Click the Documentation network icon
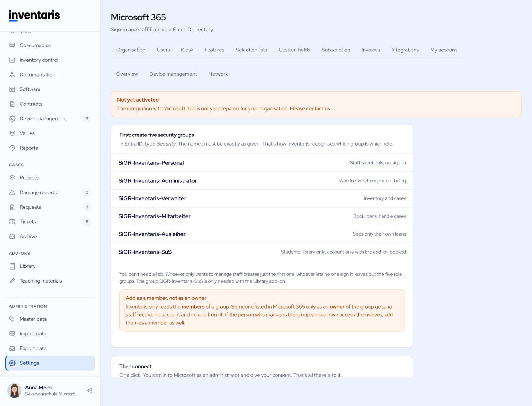This screenshot has height=406, width=532. (12, 74)
